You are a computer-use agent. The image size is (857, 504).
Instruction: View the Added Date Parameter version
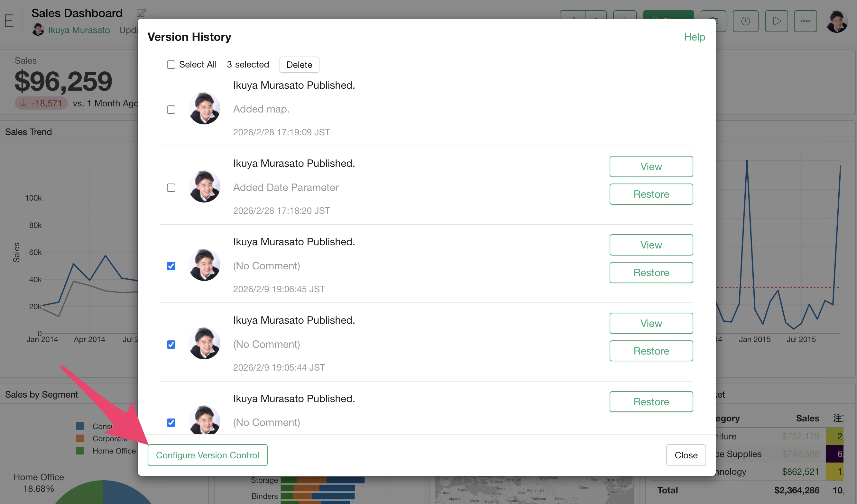point(651,166)
